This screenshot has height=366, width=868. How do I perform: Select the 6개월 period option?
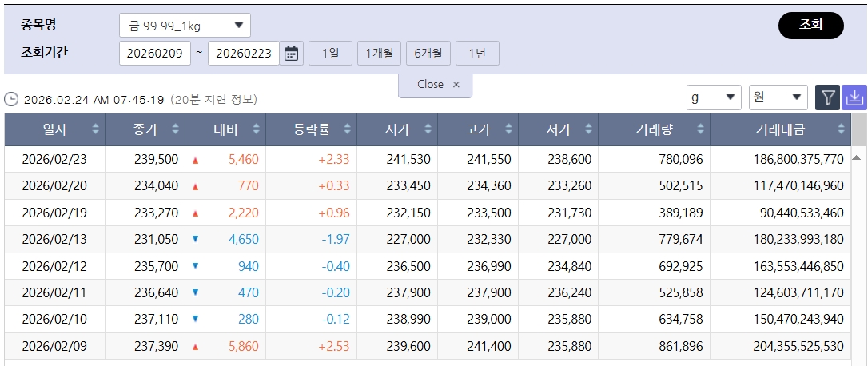click(x=428, y=54)
